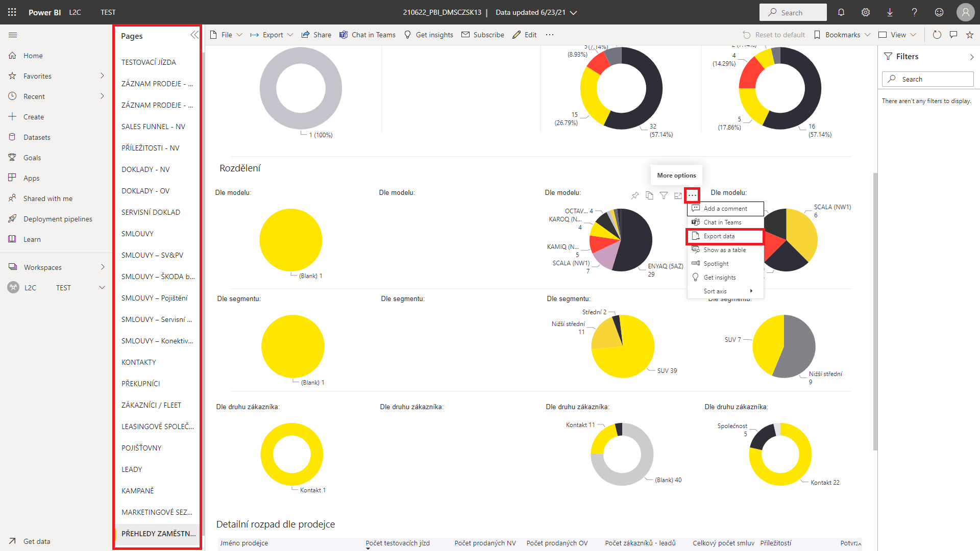Open the Bookmarks dropdown

(842, 35)
